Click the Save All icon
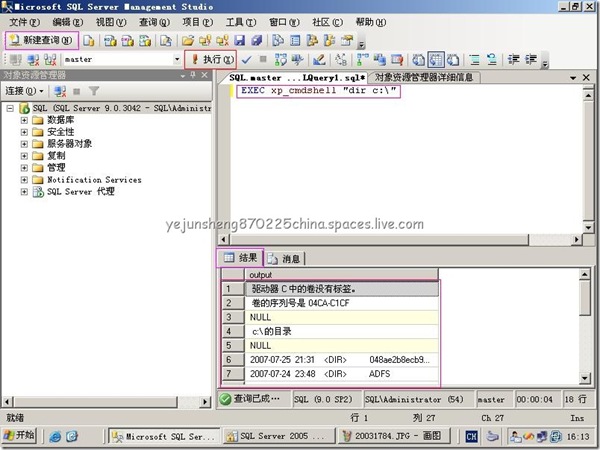 (x=256, y=40)
